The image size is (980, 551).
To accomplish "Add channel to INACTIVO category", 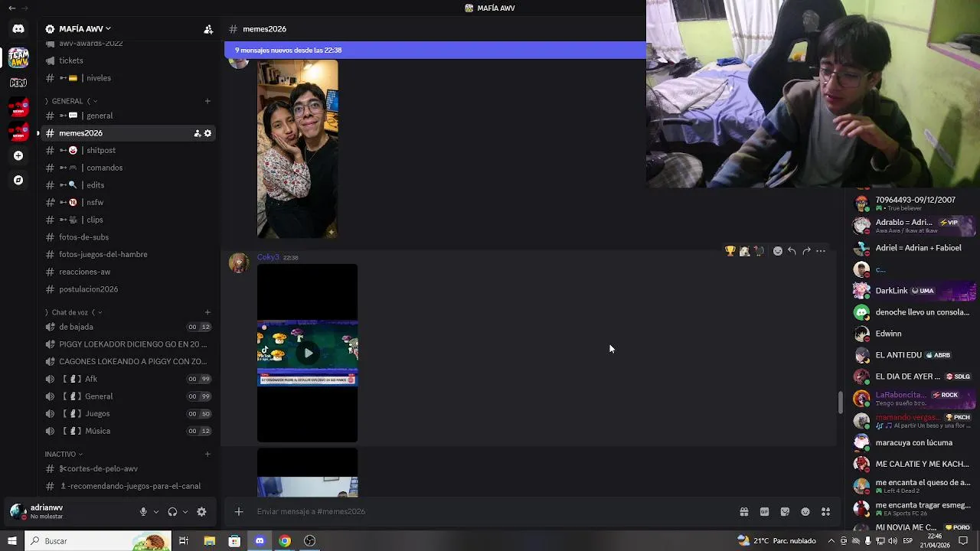I will (207, 454).
